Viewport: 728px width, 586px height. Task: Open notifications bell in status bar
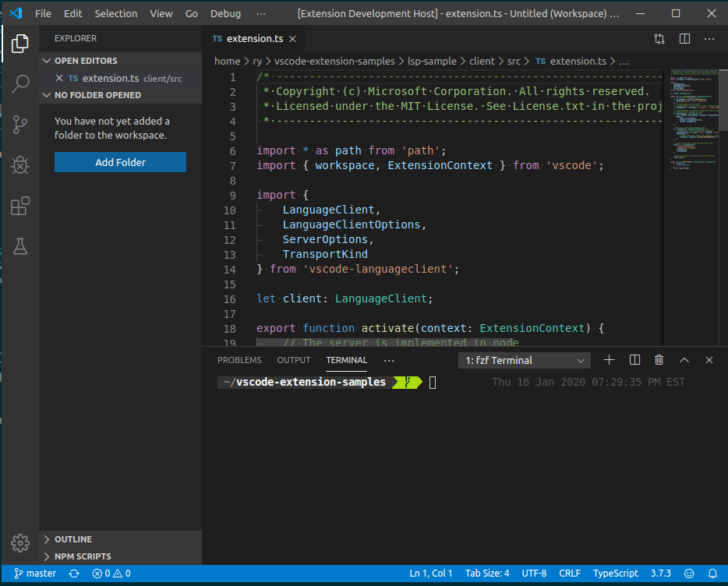tap(712, 574)
